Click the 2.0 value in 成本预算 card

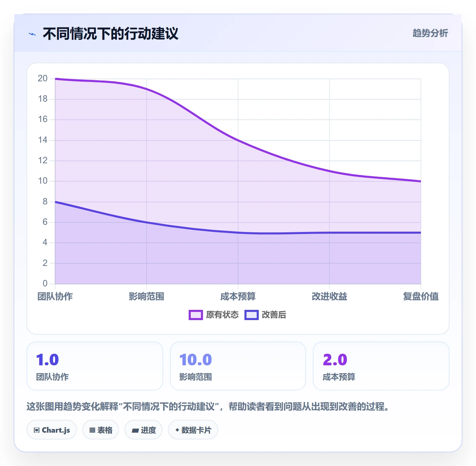335,360
